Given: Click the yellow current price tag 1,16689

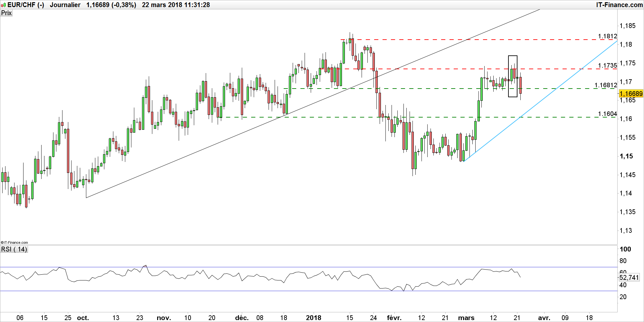Looking at the screenshot, I should click(631, 94).
